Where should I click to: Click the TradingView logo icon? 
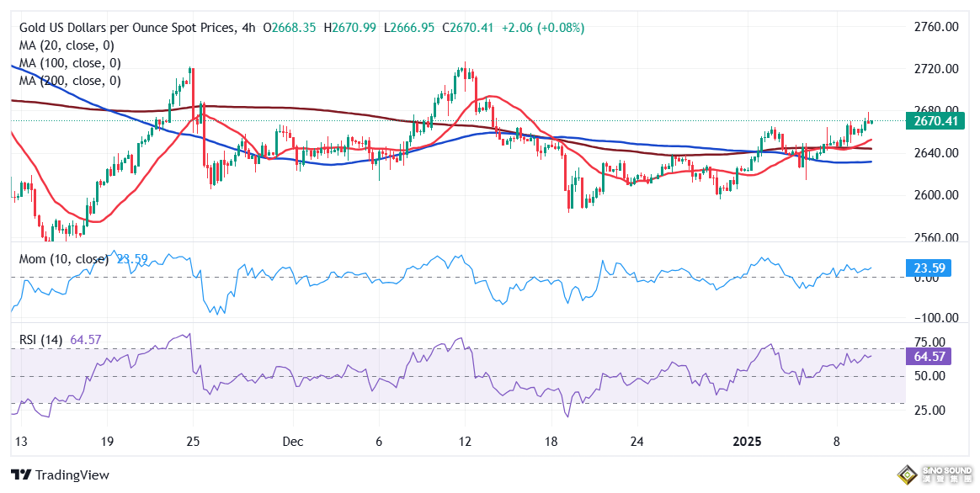click(x=21, y=474)
